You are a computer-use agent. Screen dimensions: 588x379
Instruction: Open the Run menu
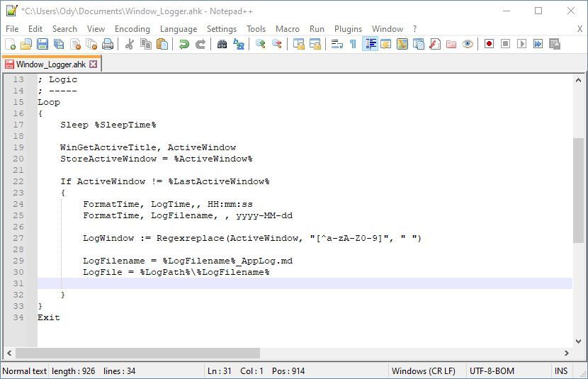pyautogui.click(x=317, y=29)
